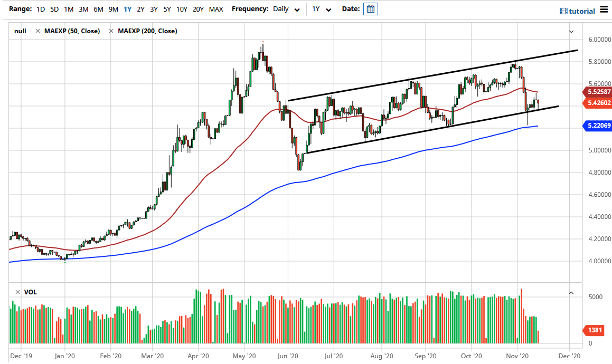
Task: Select the 3M time range
Action: coord(82,9)
